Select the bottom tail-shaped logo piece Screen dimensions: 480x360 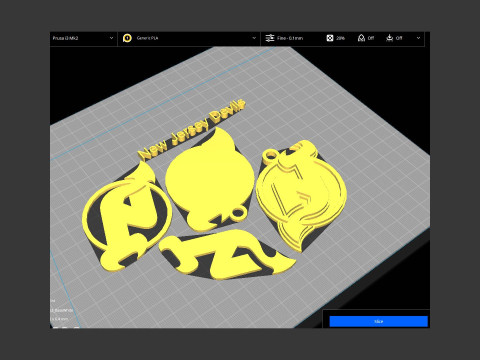point(227,255)
